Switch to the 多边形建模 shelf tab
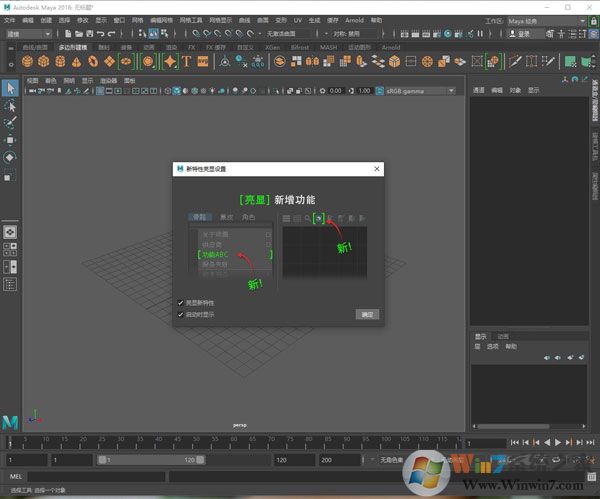This screenshot has width=600, height=499. (72, 46)
